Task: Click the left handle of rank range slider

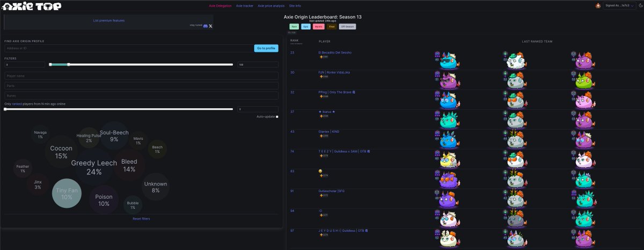Action: click(50, 65)
